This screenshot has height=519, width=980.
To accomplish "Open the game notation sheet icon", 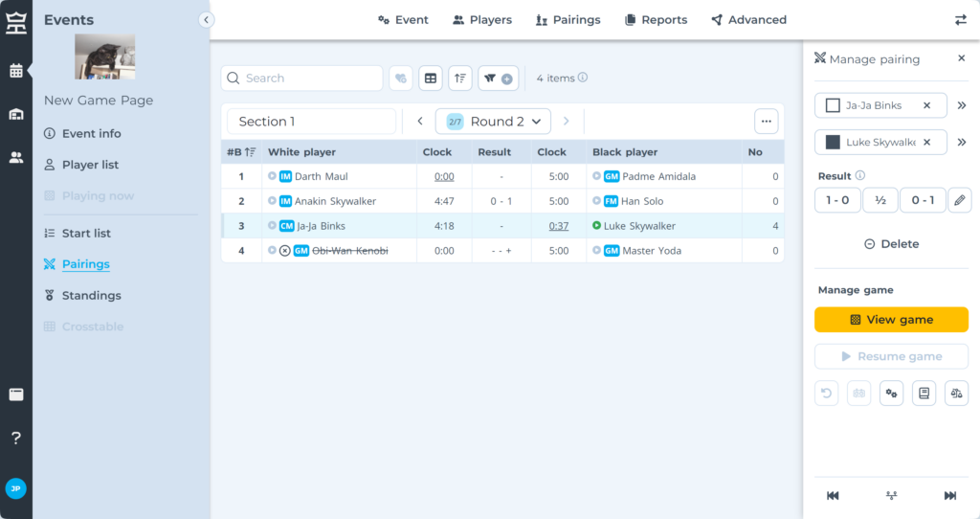I will click(924, 394).
